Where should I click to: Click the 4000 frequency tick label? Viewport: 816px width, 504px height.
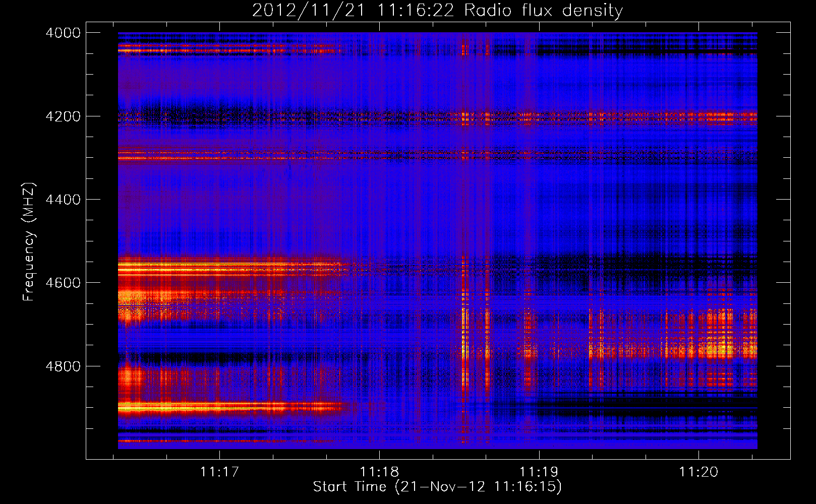tap(63, 33)
